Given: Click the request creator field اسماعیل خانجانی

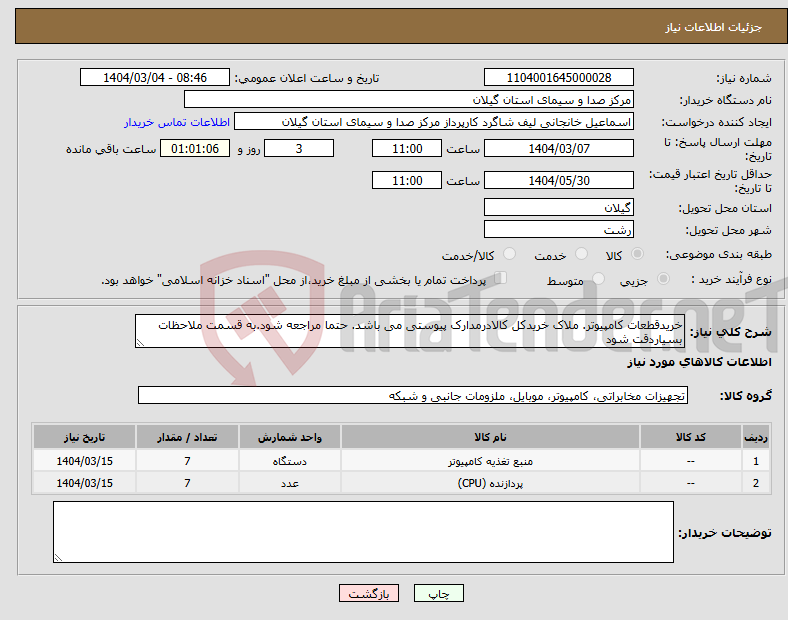Looking at the screenshot, I should pyautogui.click(x=434, y=122).
